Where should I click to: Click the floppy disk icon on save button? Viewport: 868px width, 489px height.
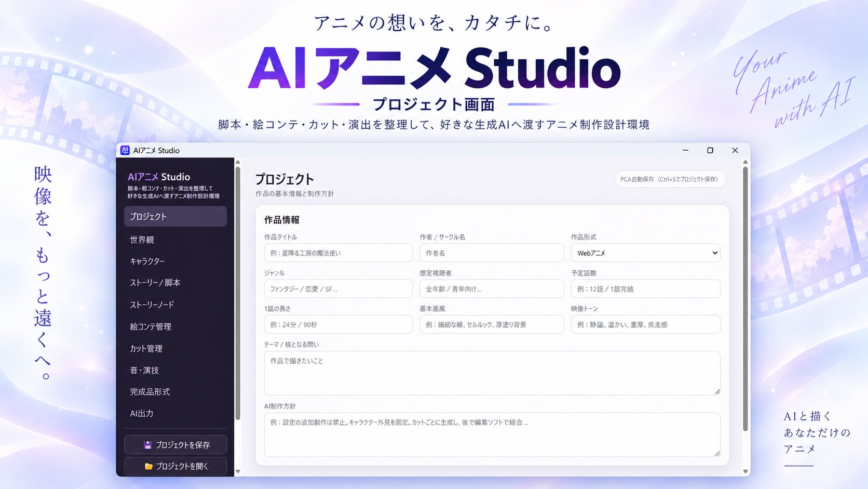pos(147,445)
